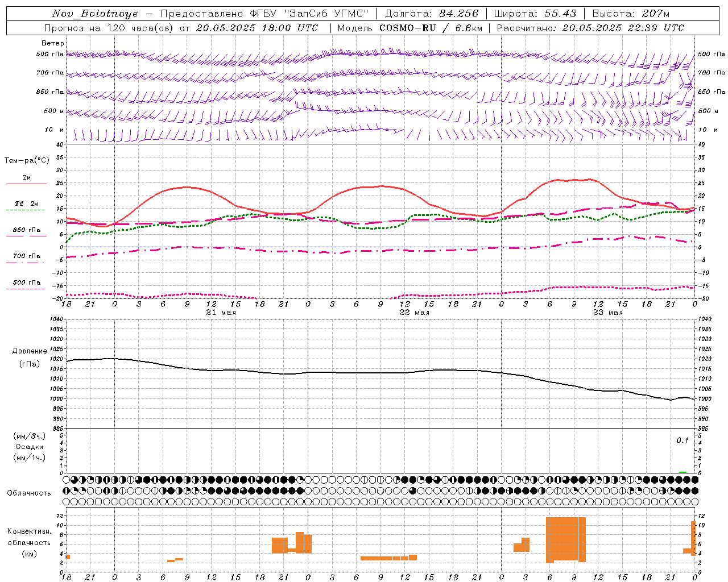Image resolution: width=728 pixels, height=582 pixels.
Task: Click the 23 мая date label
Action: pyautogui.click(x=607, y=313)
